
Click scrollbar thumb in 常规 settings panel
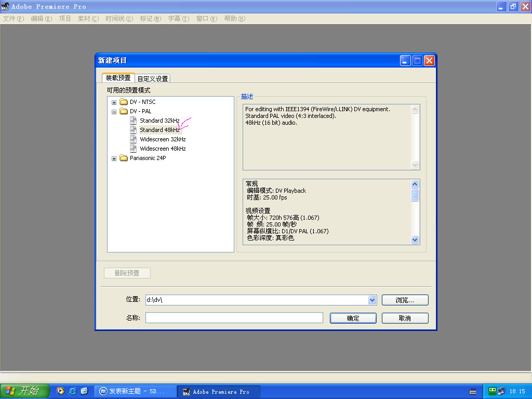click(415, 195)
